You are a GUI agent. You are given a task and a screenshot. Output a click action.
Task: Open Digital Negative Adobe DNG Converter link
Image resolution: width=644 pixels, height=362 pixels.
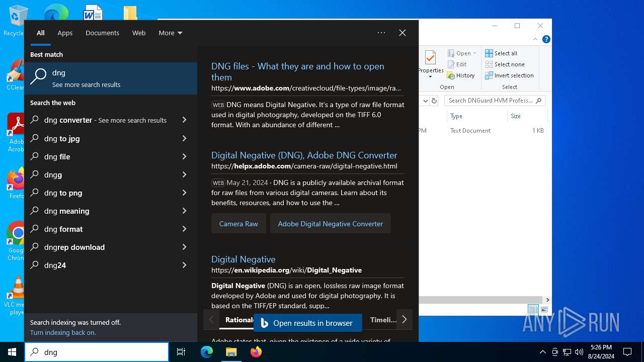(x=304, y=155)
